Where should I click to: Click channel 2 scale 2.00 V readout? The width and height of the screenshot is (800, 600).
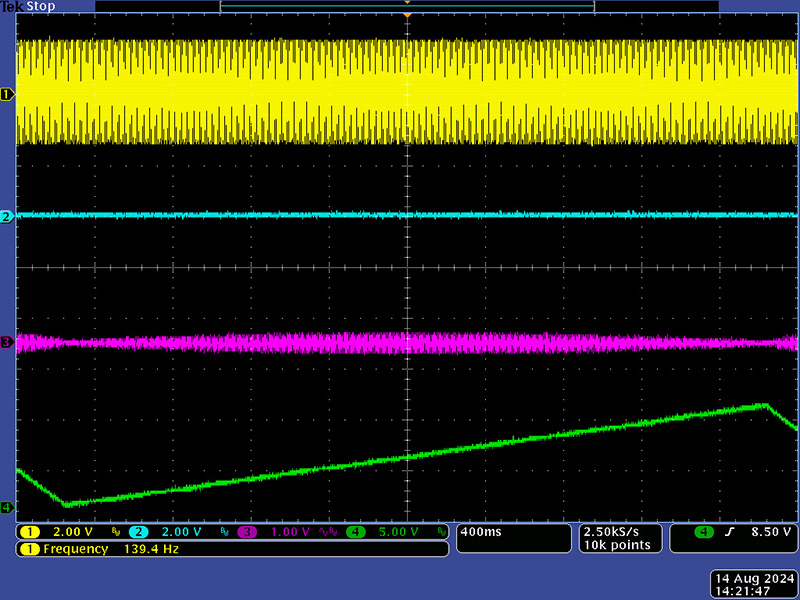tap(182, 532)
